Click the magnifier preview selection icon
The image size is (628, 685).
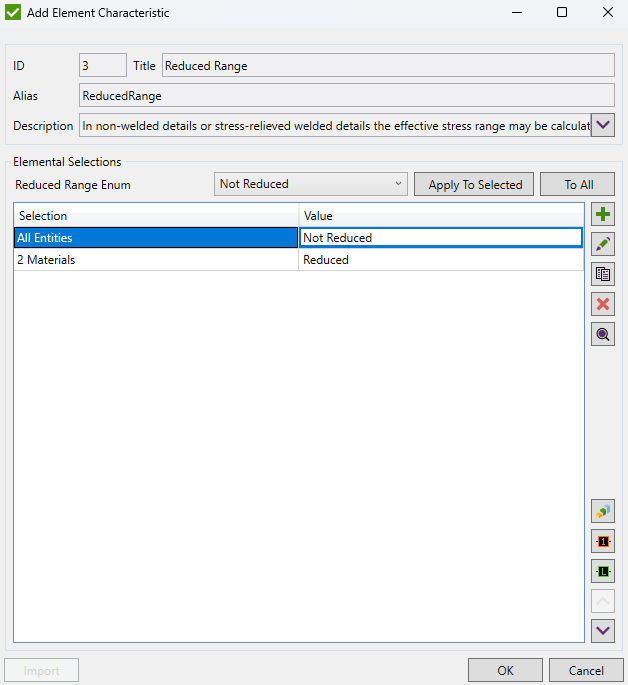[603, 335]
